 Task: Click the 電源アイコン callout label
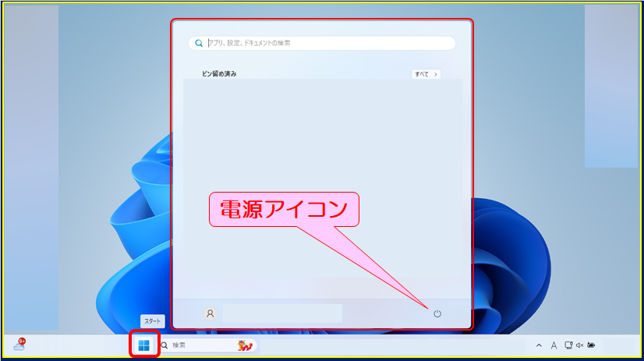click(x=284, y=211)
